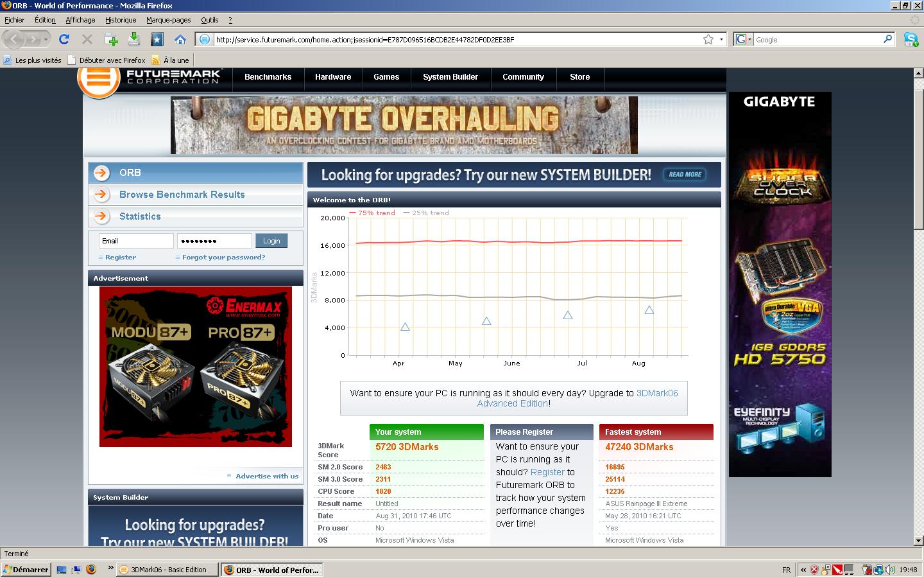Click the FR language indicator

point(787,570)
